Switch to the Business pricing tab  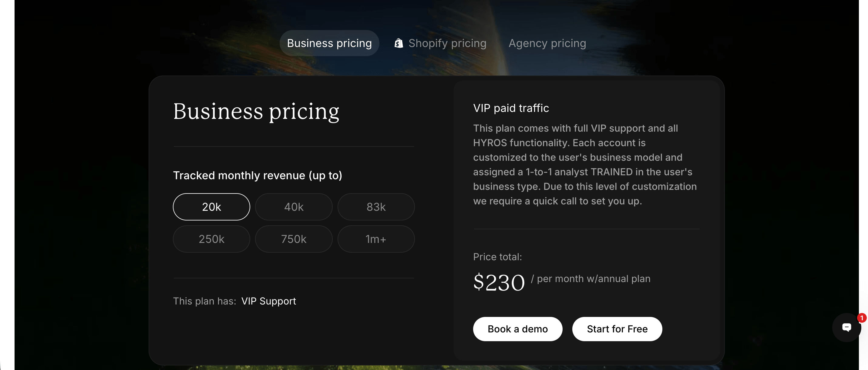329,43
